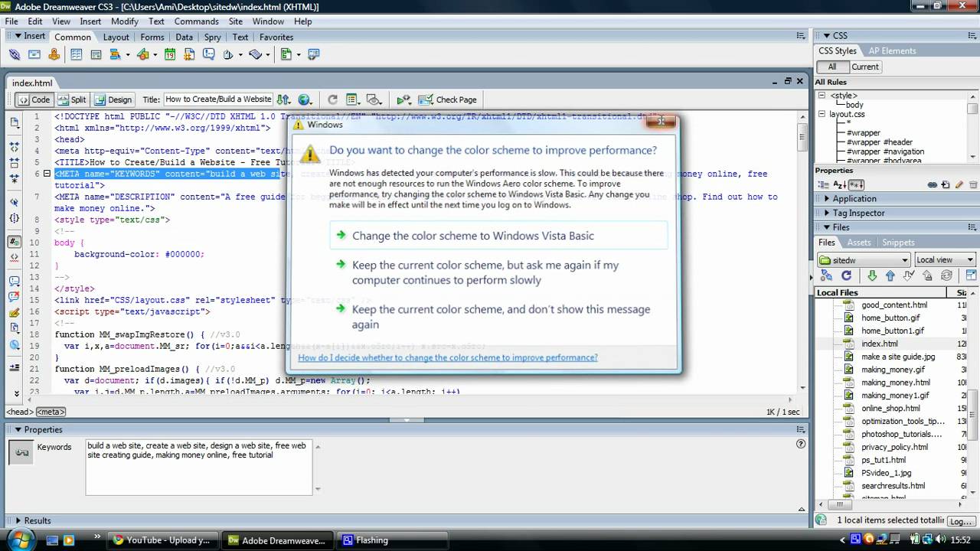Open the Commands menu
The width and height of the screenshot is (980, 551).
[197, 21]
